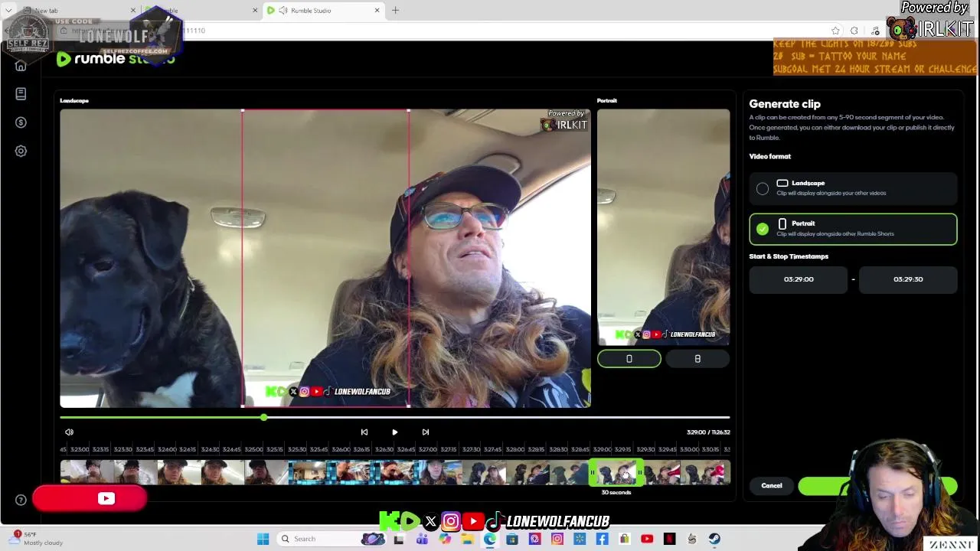Close the Rumble Studio browser tab

(x=377, y=11)
